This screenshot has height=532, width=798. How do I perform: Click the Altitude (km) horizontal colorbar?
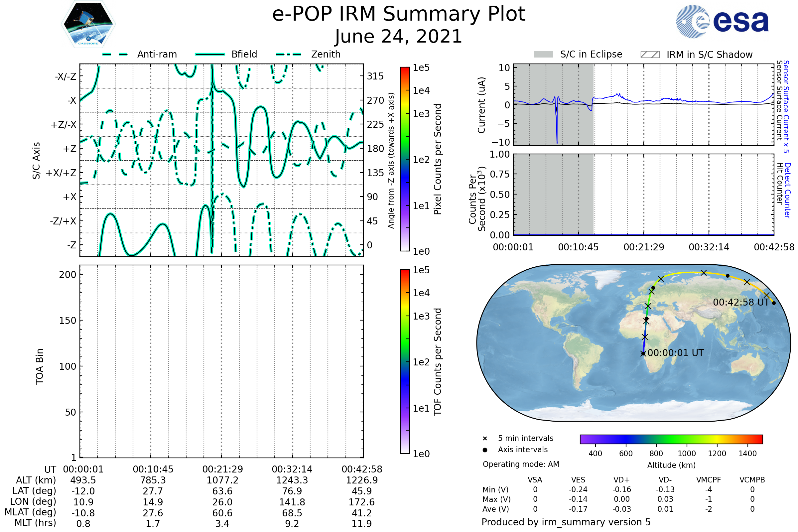(671, 439)
